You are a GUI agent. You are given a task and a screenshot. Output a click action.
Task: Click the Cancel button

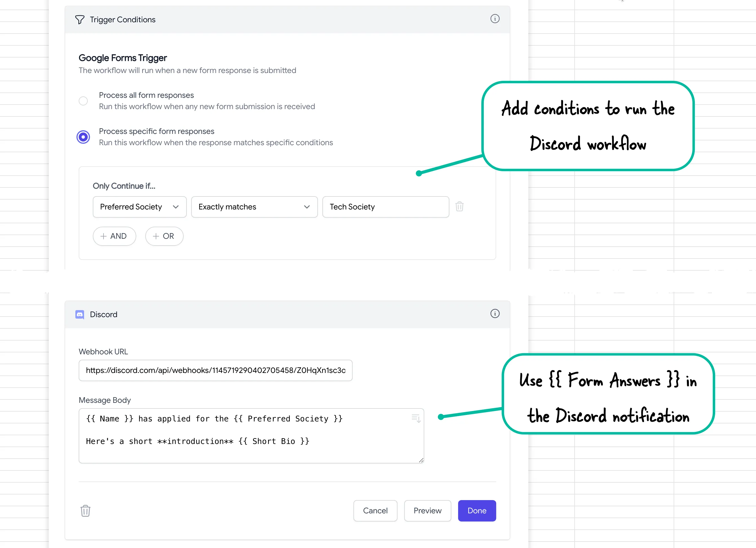375,511
